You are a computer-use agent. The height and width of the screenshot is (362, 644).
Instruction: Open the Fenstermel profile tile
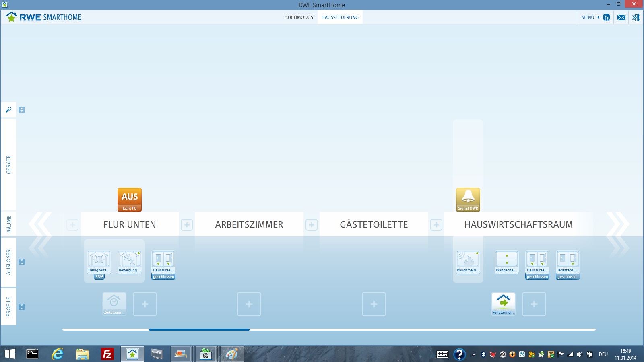(504, 304)
